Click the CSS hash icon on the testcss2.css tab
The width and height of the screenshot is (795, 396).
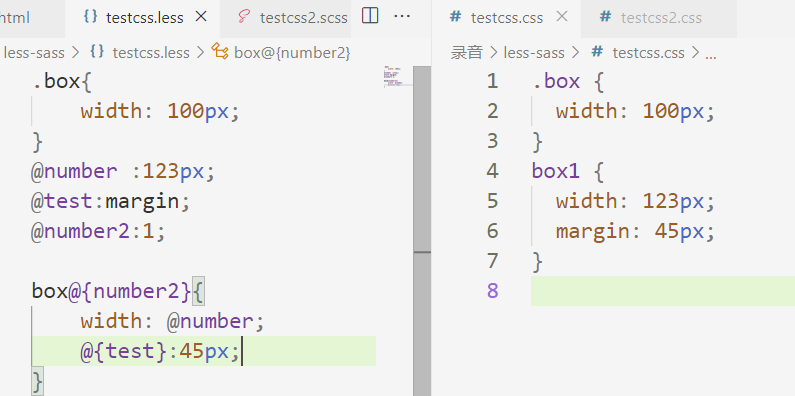[x=605, y=17]
